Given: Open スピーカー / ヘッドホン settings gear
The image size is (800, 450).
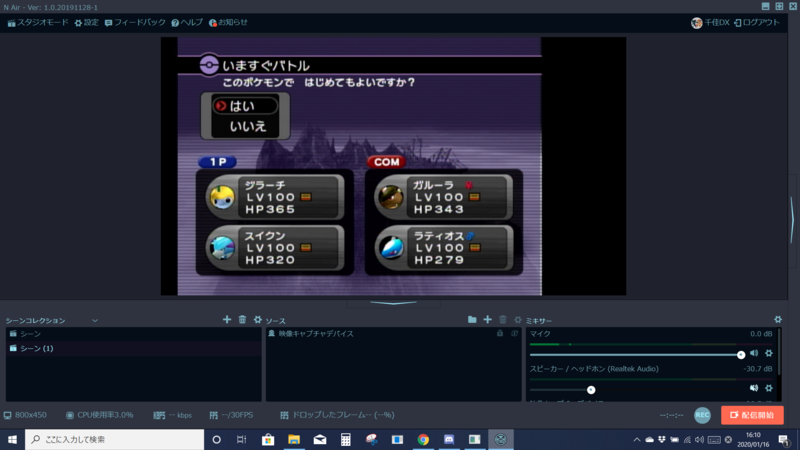Looking at the screenshot, I should tap(769, 388).
